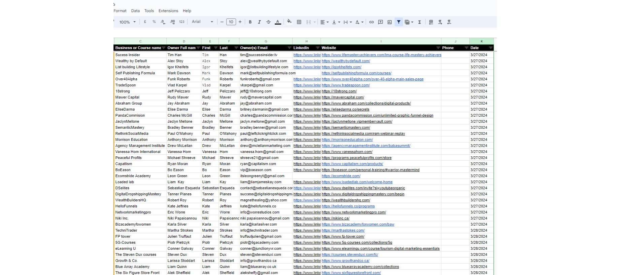Open text rotation dropdown

(x=359, y=22)
